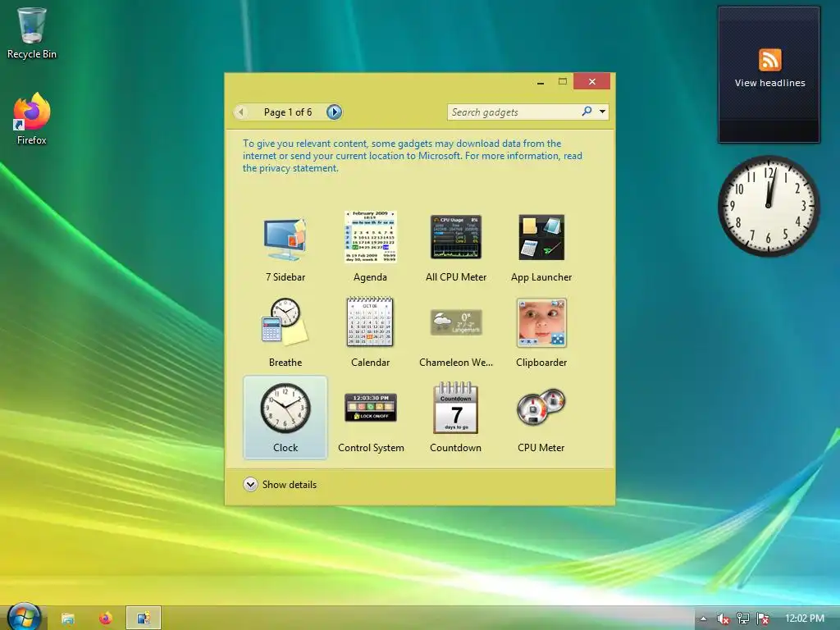This screenshot has height=630, width=840.
Task: Open the Windows Start orb
Action: click(x=24, y=617)
